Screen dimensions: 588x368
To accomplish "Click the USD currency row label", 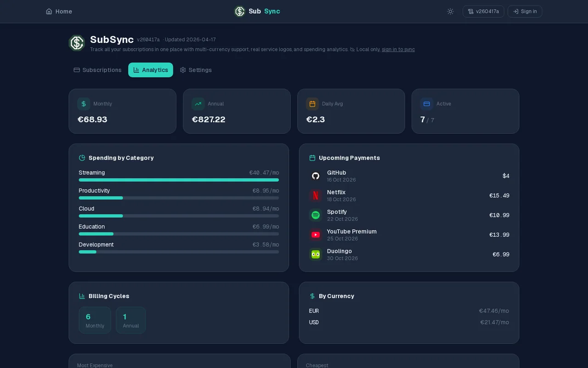I will pyautogui.click(x=314, y=322).
